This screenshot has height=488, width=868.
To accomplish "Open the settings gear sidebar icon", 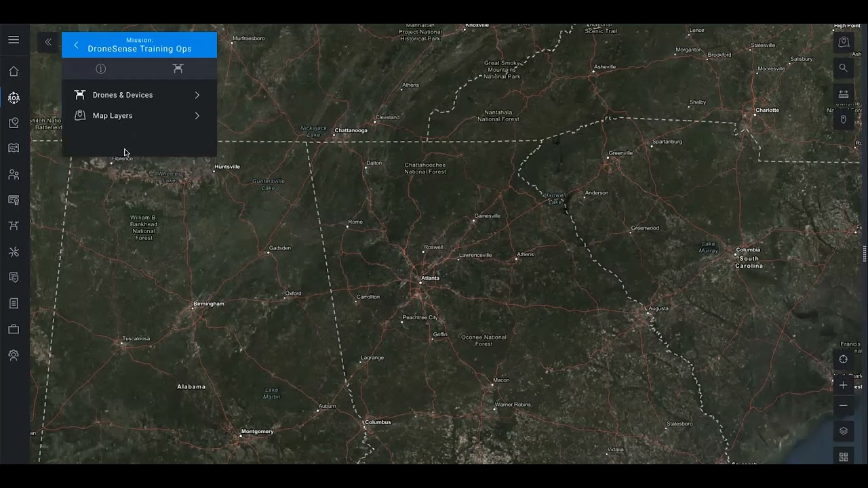I will pos(14,355).
